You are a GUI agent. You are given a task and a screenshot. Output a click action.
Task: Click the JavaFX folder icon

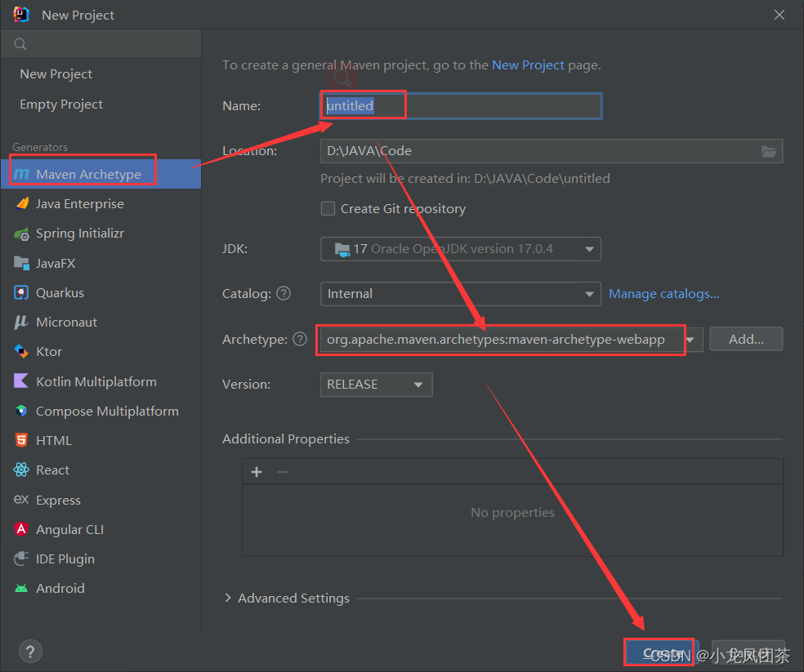click(21, 264)
